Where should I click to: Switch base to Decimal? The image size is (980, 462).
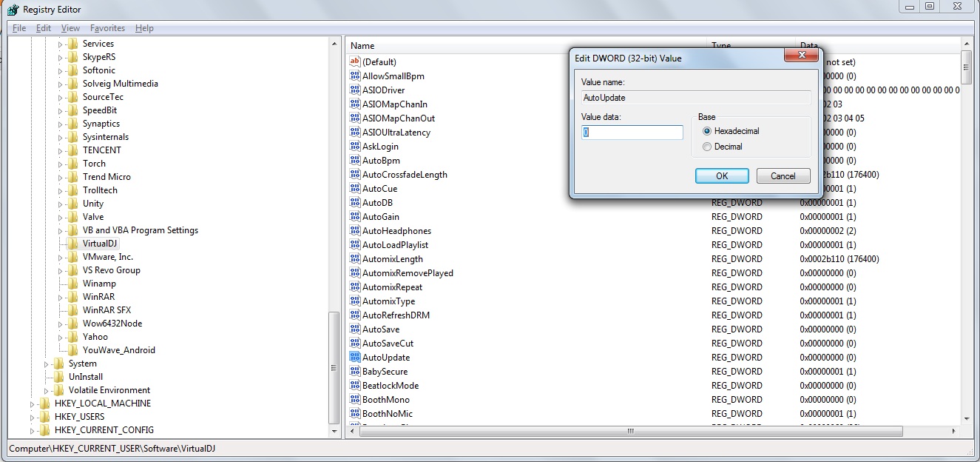click(707, 146)
